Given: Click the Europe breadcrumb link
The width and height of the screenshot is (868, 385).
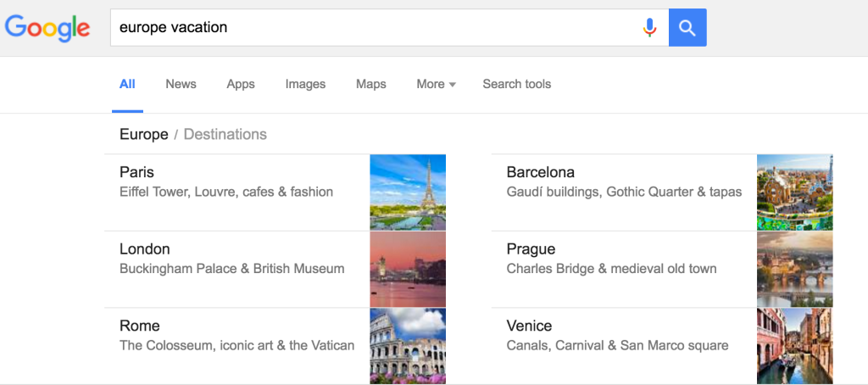Looking at the screenshot, I should tap(143, 134).
